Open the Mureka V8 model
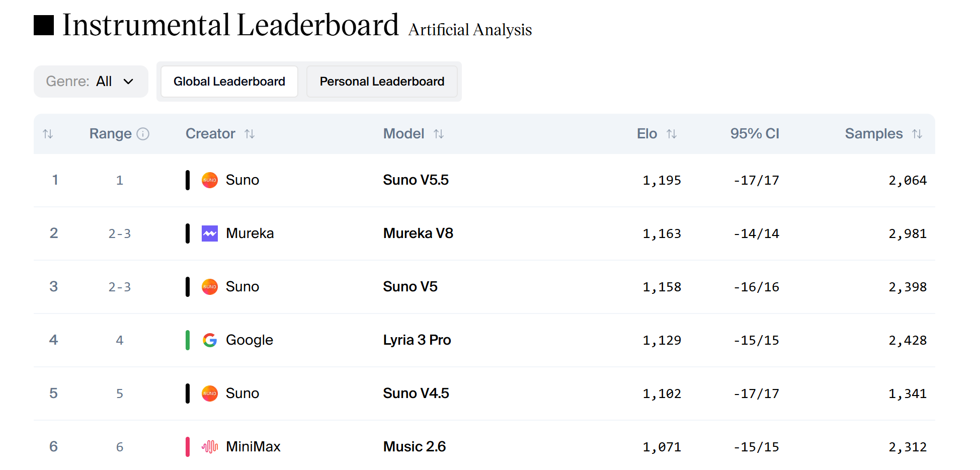This screenshot has height=470, width=980. coord(419,233)
